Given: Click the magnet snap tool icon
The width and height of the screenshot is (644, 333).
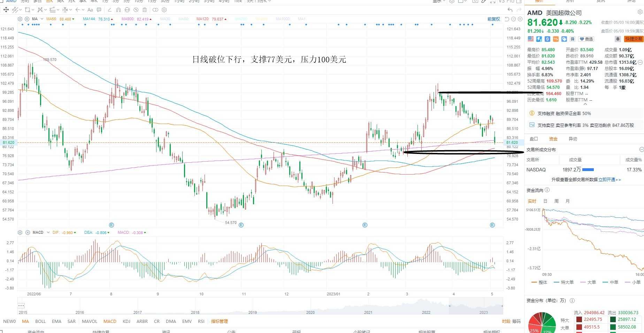Looking at the screenshot, I should pyautogui.click(x=118, y=10).
